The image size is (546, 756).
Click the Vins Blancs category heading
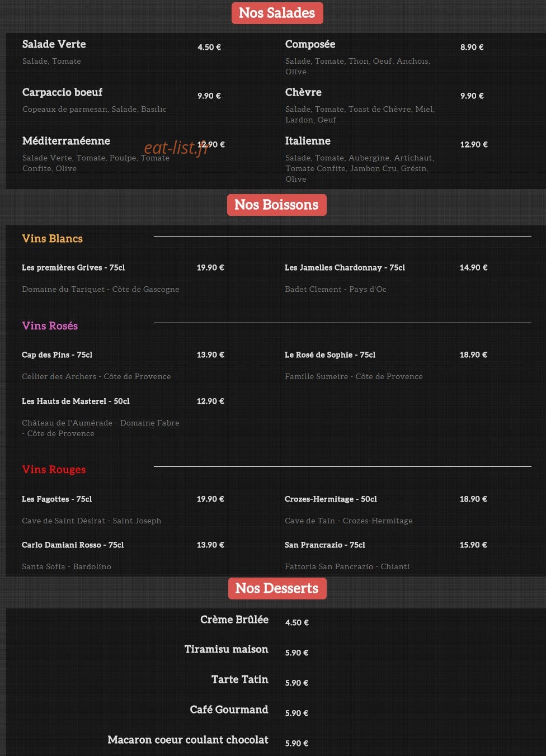click(x=52, y=238)
